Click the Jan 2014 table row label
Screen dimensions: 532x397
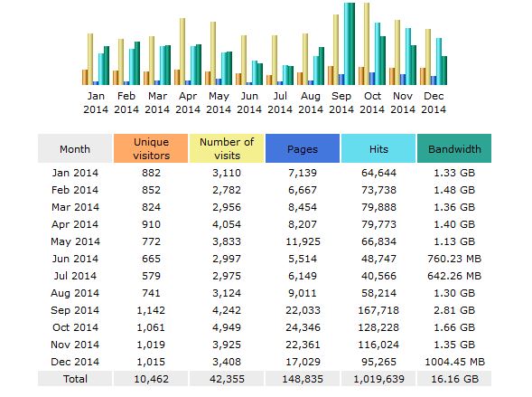[75, 173]
